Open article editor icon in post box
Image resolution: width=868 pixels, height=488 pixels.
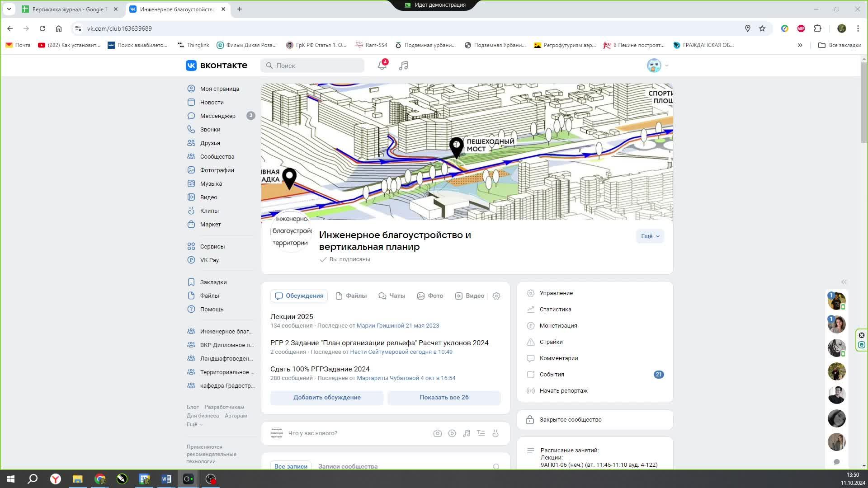point(481,433)
